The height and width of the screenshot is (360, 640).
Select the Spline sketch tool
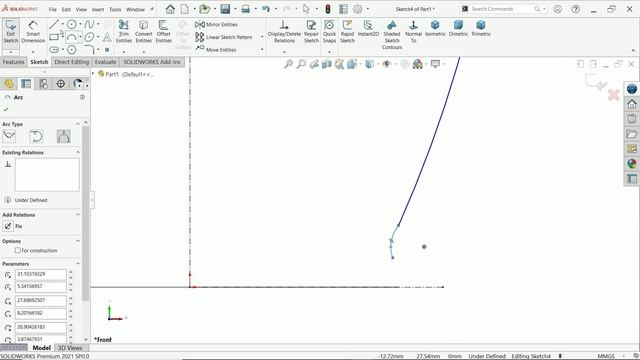pos(89,24)
